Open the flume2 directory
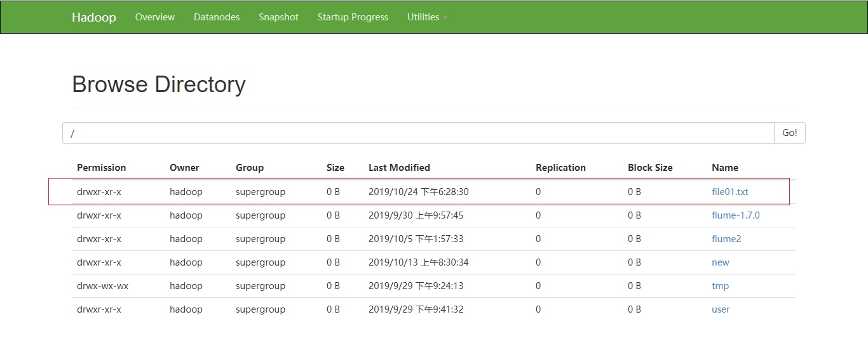Image resolution: width=868 pixels, height=345 pixels. [726, 238]
